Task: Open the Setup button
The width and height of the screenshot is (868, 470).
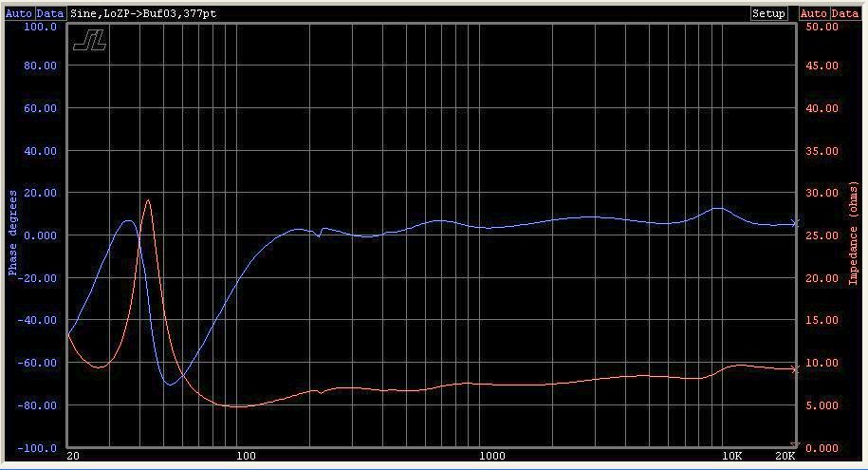Action: pyautogui.click(x=769, y=13)
